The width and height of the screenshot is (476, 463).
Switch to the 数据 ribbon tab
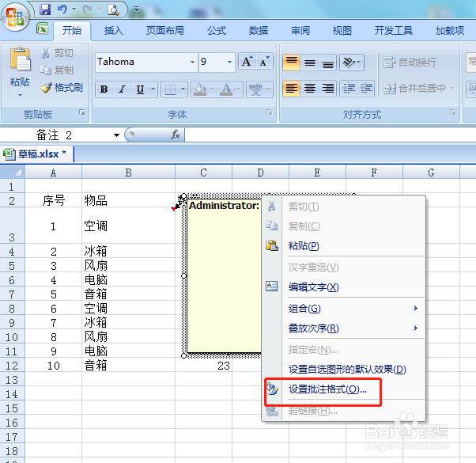click(x=259, y=31)
